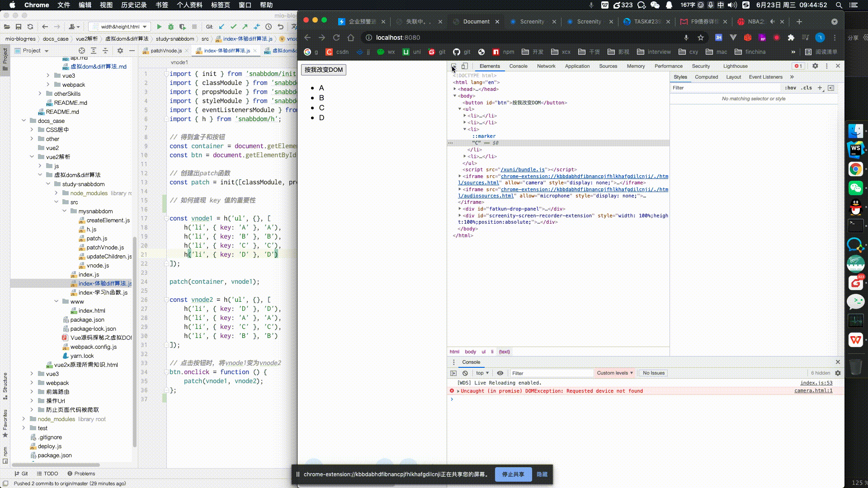Open DevTools more options kebab menu
This screenshot has height=488, width=868.
coord(827,66)
